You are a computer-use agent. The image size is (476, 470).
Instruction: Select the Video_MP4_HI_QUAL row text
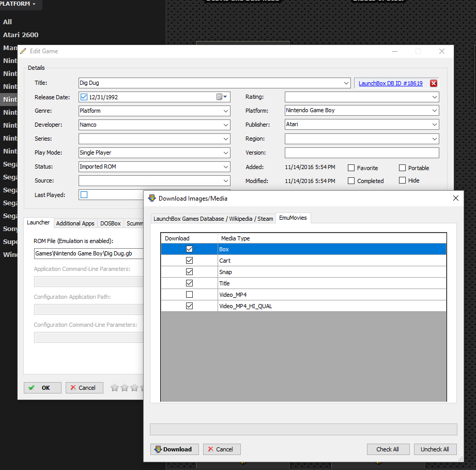click(x=245, y=306)
